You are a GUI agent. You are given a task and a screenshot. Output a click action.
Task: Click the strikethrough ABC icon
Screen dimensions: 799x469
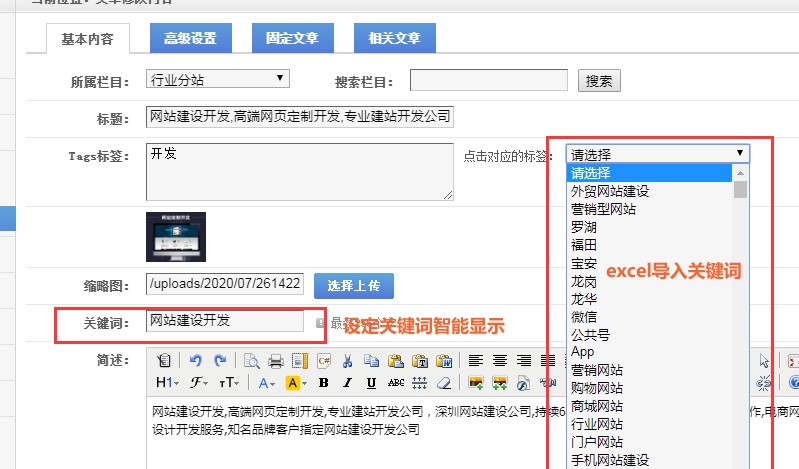pyautogui.click(x=395, y=383)
